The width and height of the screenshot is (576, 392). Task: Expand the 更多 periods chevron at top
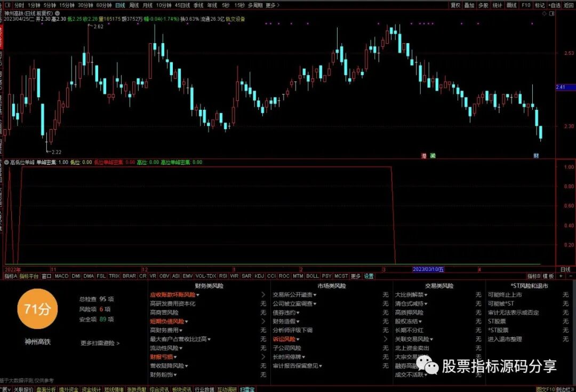pos(273,5)
